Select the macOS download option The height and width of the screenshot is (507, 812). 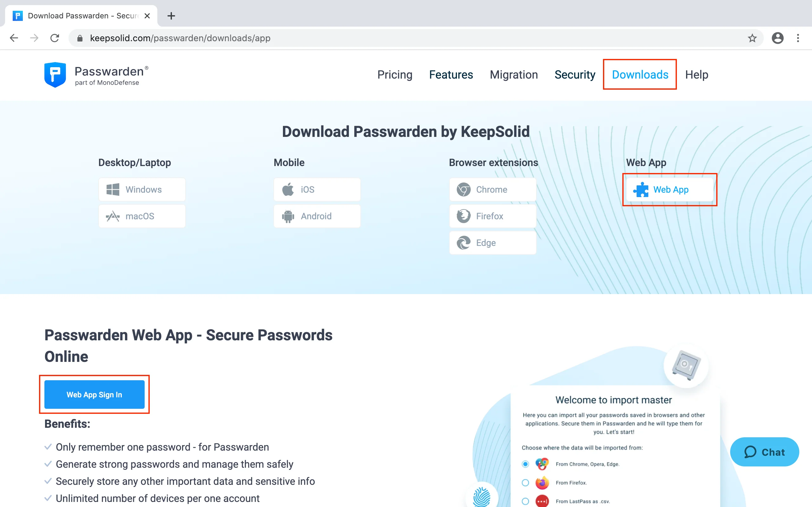[x=142, y=216]
